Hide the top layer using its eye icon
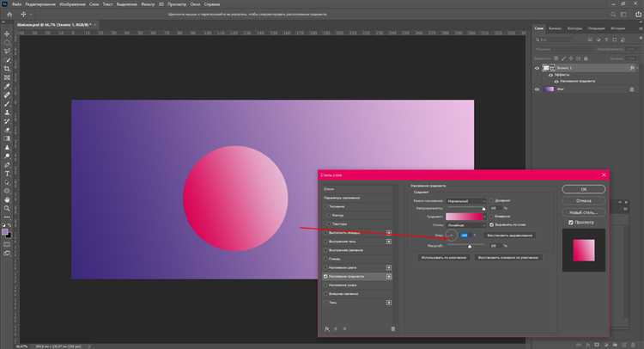The image size is (644, 349). pos(538,67)
